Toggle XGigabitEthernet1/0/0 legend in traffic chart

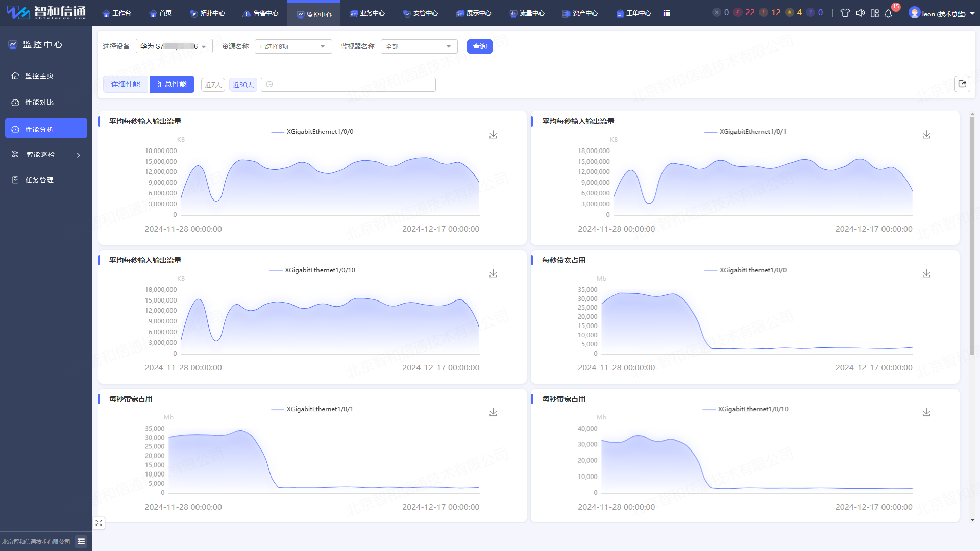(312, 132)
